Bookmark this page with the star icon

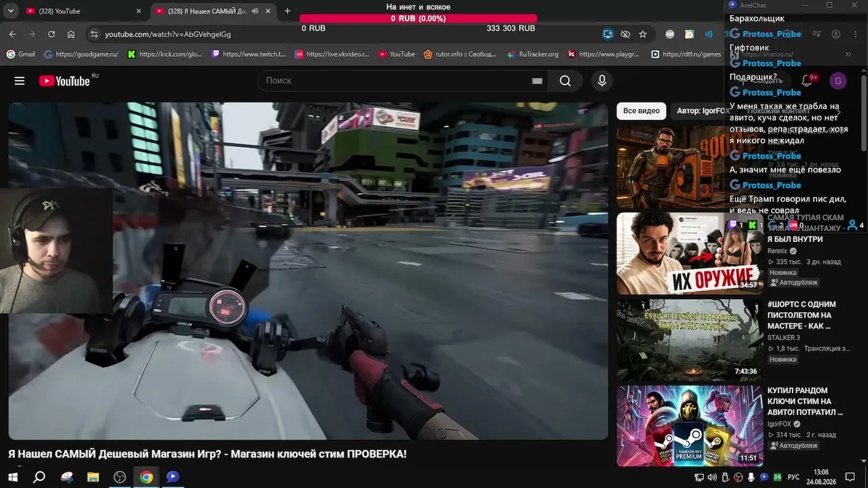coord(643,34)
